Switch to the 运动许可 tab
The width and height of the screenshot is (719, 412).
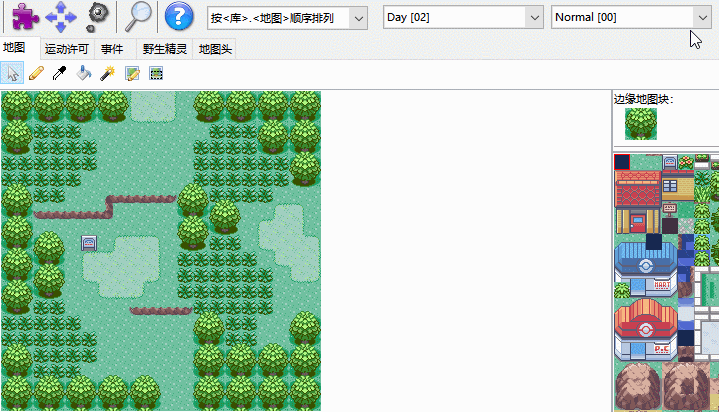coord(66,49)
